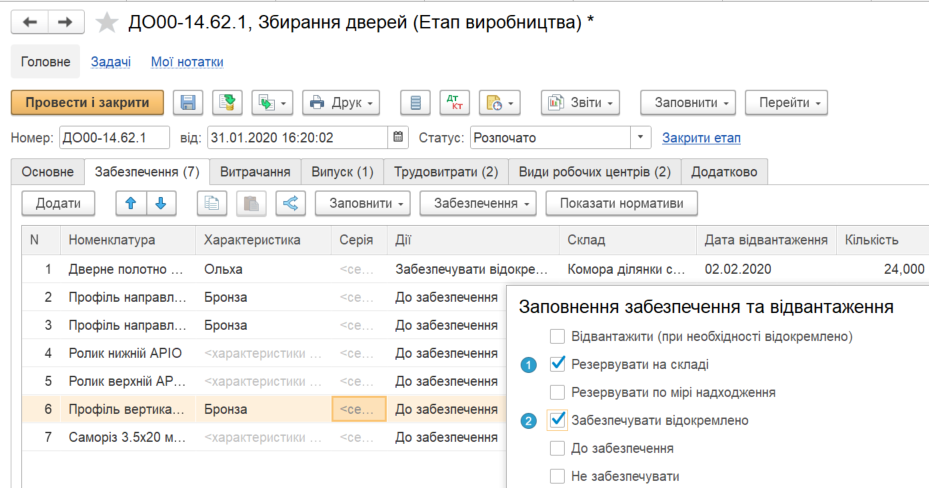The width and height of the screenshot is (929, 488).
Task: Click the back navigation arrow
Action: point(30,23)
